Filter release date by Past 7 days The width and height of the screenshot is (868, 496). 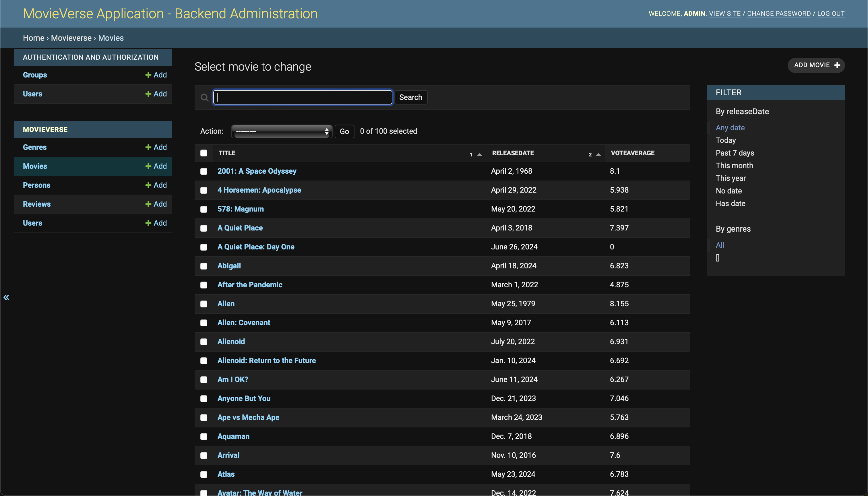click(735, 153)
